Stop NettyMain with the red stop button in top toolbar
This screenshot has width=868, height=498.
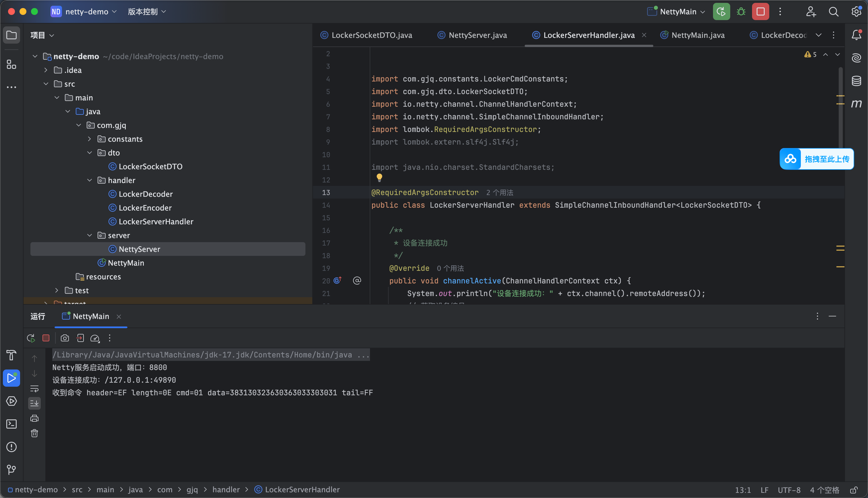[x=760, y=12]
